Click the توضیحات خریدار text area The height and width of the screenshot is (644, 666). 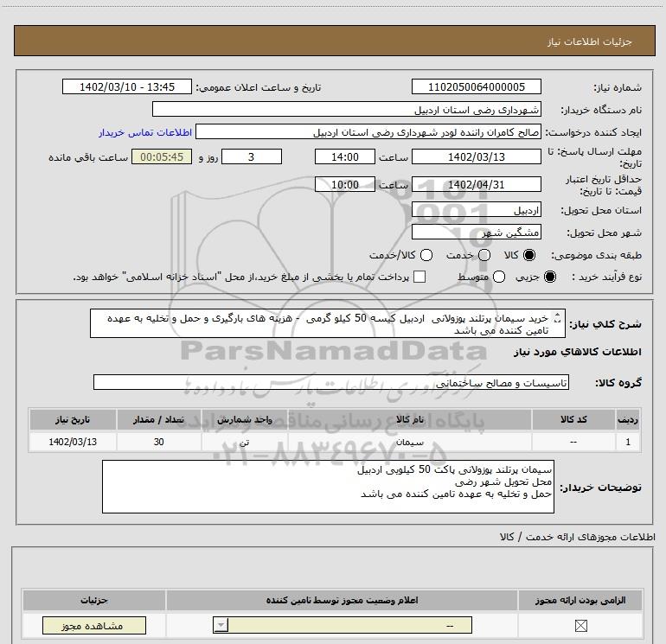point(328,487)
